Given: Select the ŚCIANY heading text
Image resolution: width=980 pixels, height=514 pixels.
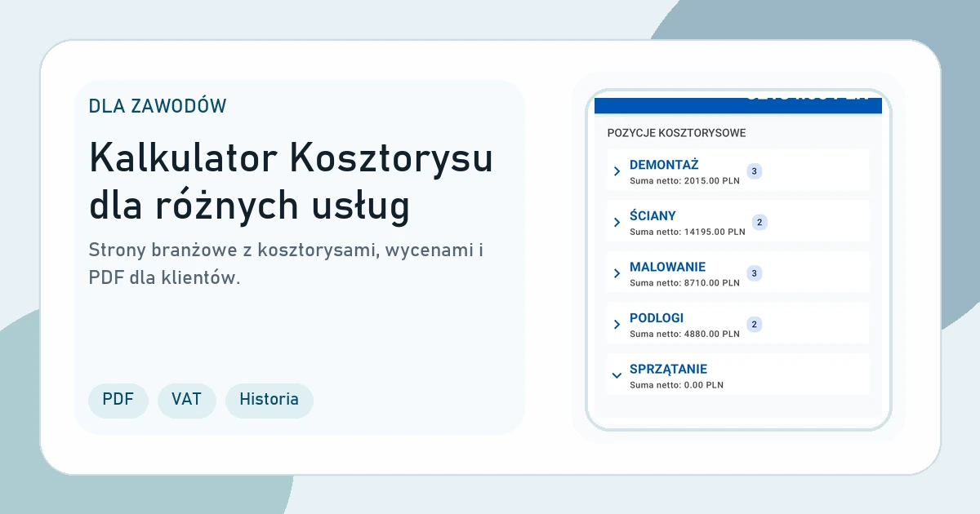Looking at the screenshot, I should pos(653,216).
